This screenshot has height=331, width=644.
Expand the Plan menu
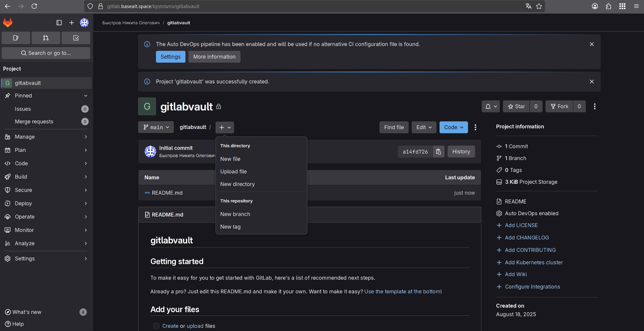[x=46, y=150]
